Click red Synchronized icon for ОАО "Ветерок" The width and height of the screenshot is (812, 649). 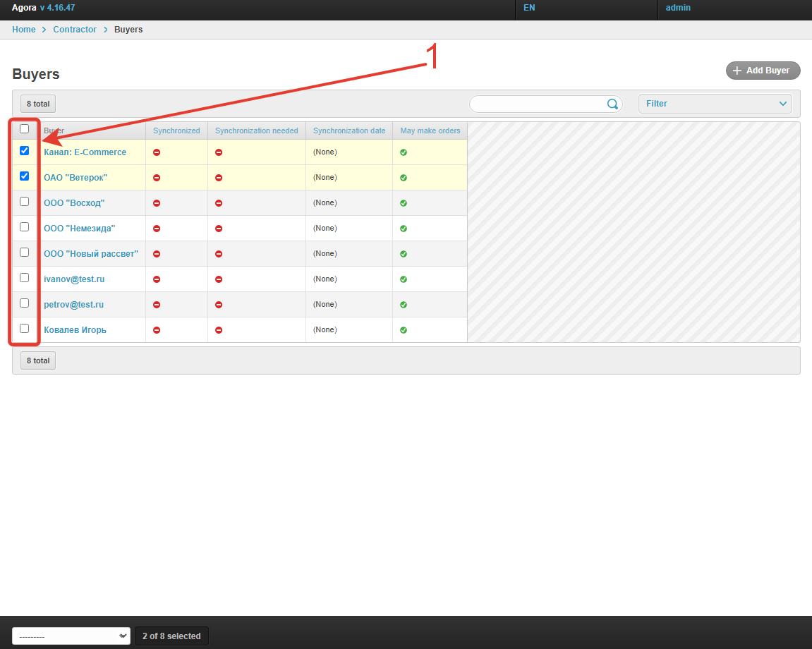(x=157, y=178)
